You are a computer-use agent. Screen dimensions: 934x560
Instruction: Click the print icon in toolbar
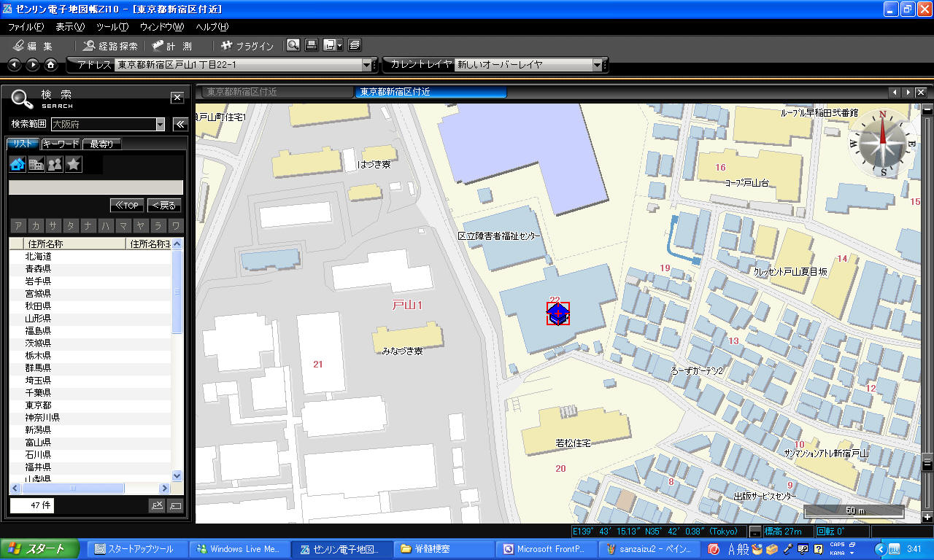[312, 45]
